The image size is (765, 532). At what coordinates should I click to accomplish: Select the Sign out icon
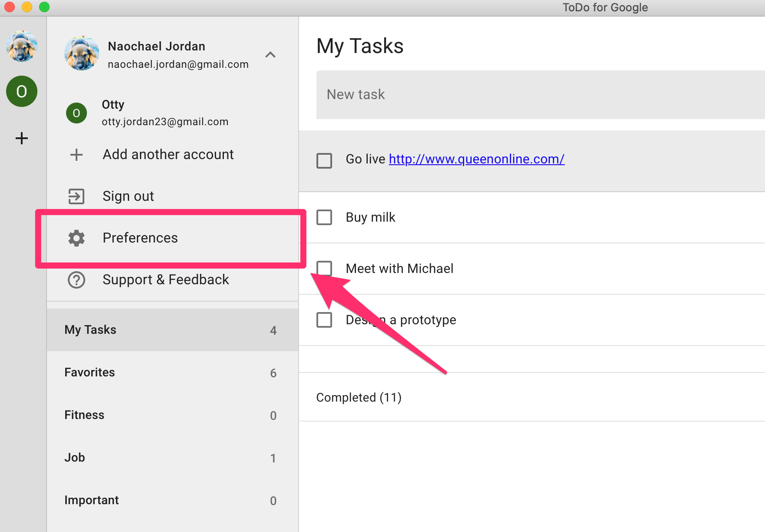[76, 196]
